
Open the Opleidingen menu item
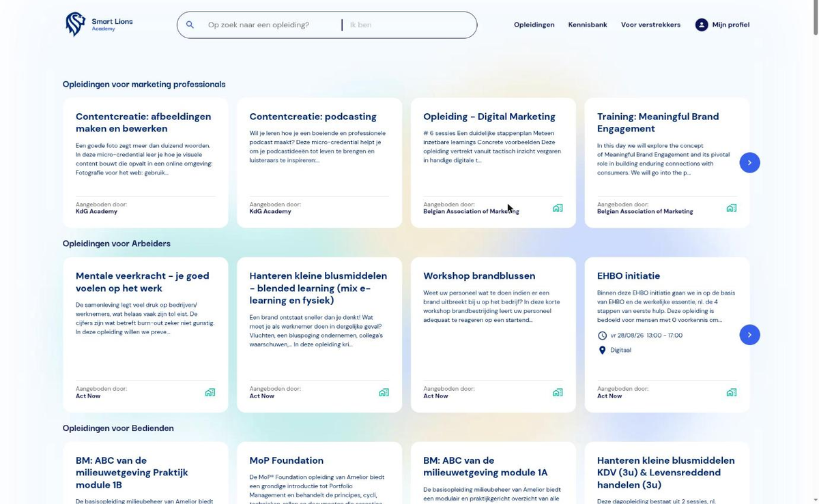tap(534, 25)
